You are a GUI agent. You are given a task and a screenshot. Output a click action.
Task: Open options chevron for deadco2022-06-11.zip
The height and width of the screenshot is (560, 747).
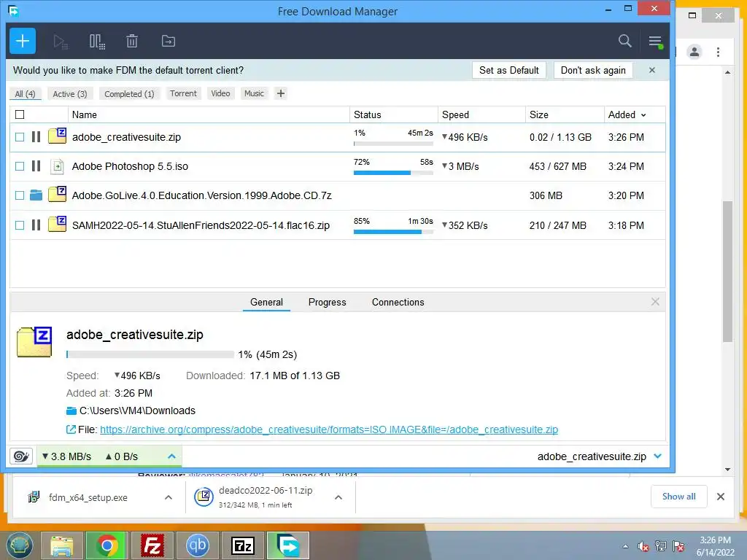click(338, 497)
